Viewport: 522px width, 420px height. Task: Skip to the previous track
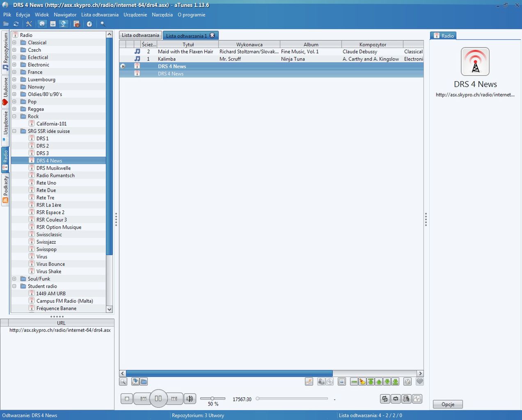(x=143, y=399)
